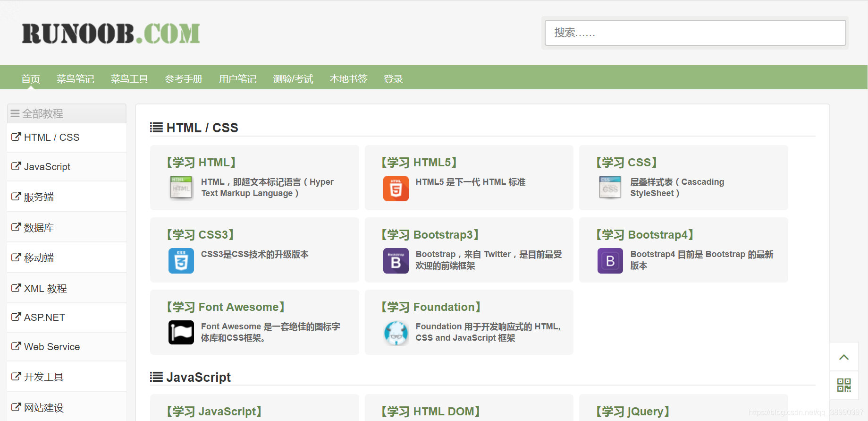Click the Font Awesome flag icon
This screenshot has width=868, height=421.
tap(181, 332)
